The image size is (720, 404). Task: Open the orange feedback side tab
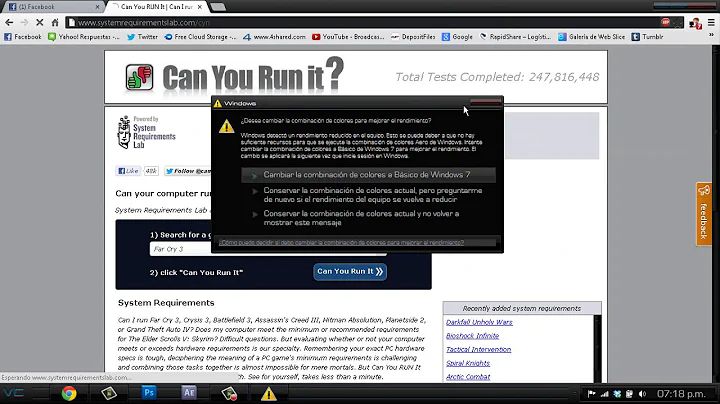pyautogui.click(x=703, y=213)
